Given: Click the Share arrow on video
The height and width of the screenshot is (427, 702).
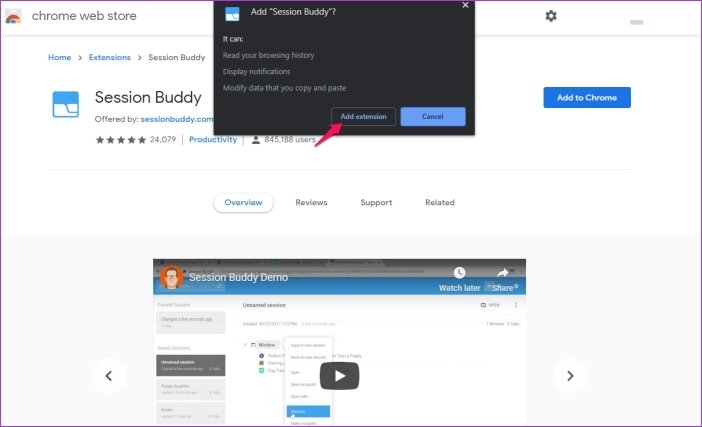Looking at the screenshot, I should [502, 272].
